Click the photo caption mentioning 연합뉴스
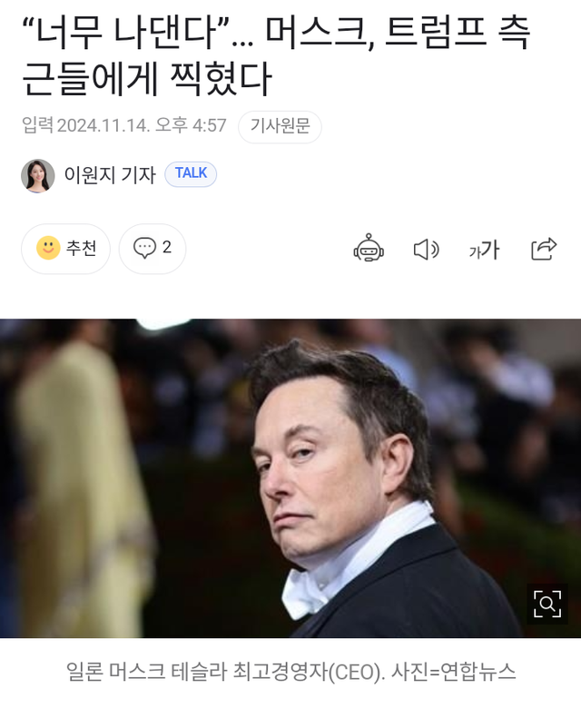 (x=290, y=672)
